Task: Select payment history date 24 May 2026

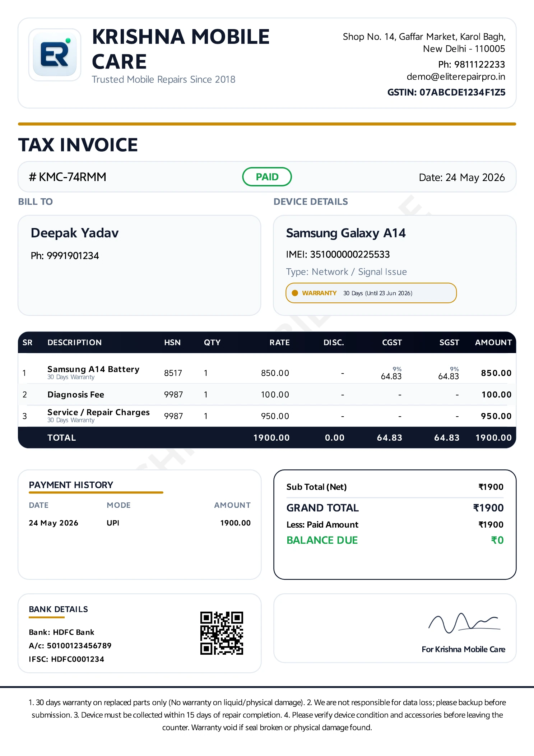Action: tap(54, 523)
